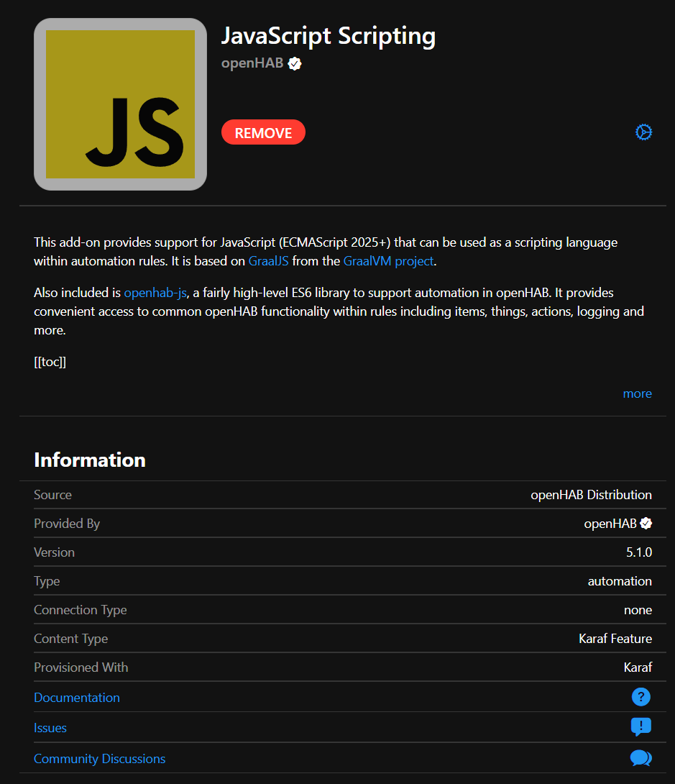
Task: Click the automation type value
Action: click(620, 581)
